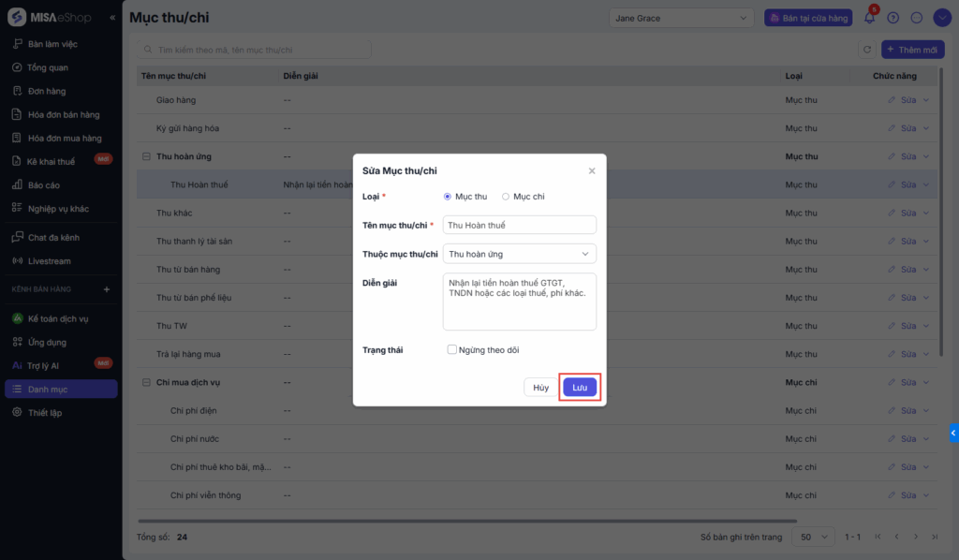Click Sửa in the Thu TW row
The image size is (959, 560).
(x=908, y=326)
